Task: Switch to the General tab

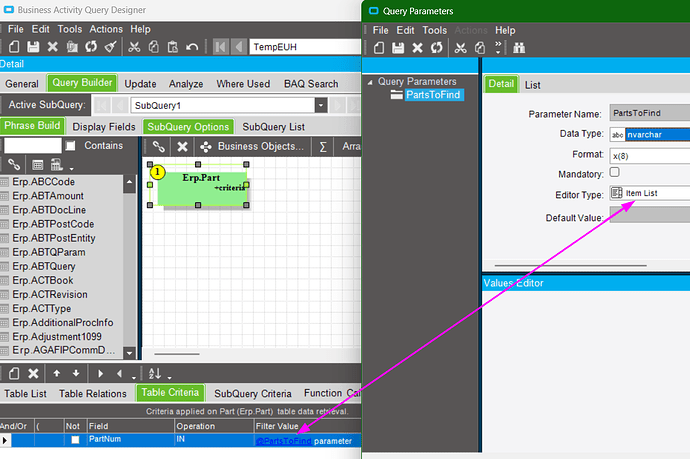Action: pyautogui.click(x=22, y=84)
